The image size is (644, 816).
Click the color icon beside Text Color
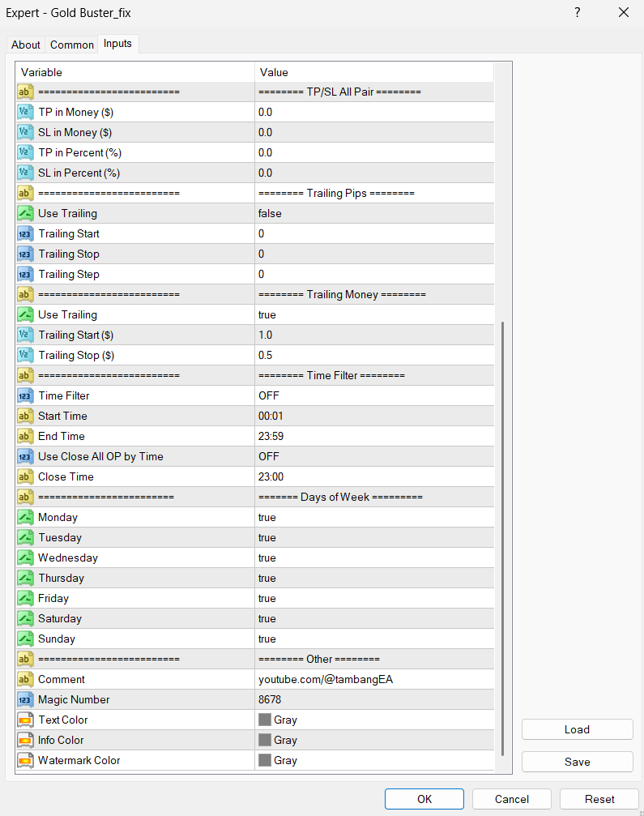24,720
